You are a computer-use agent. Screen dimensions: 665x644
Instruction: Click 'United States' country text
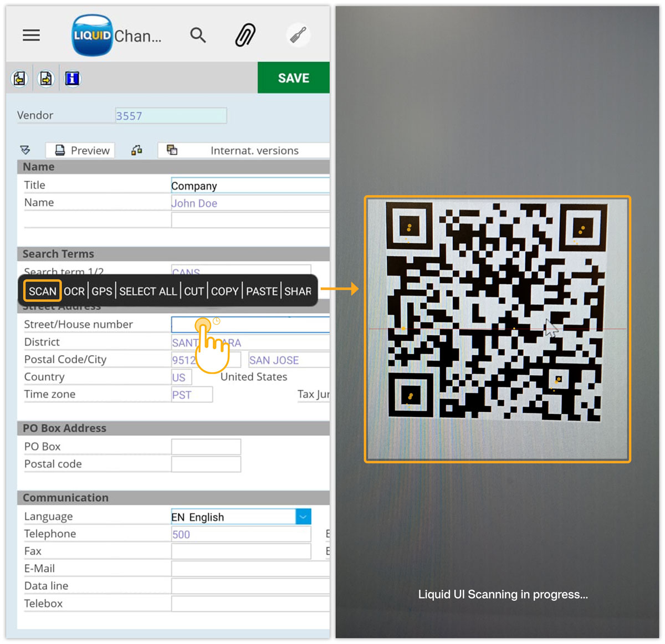254,377
